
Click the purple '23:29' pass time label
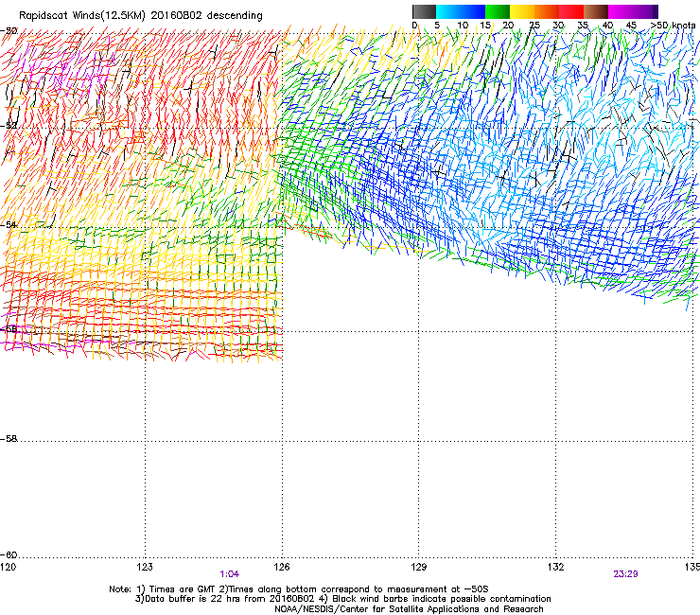pyautogui.click(x=625, y=574)
